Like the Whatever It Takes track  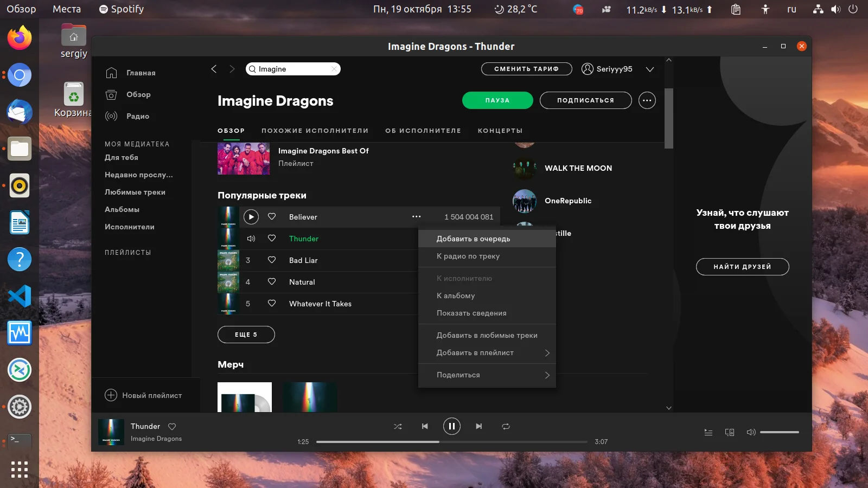point(272,303)
